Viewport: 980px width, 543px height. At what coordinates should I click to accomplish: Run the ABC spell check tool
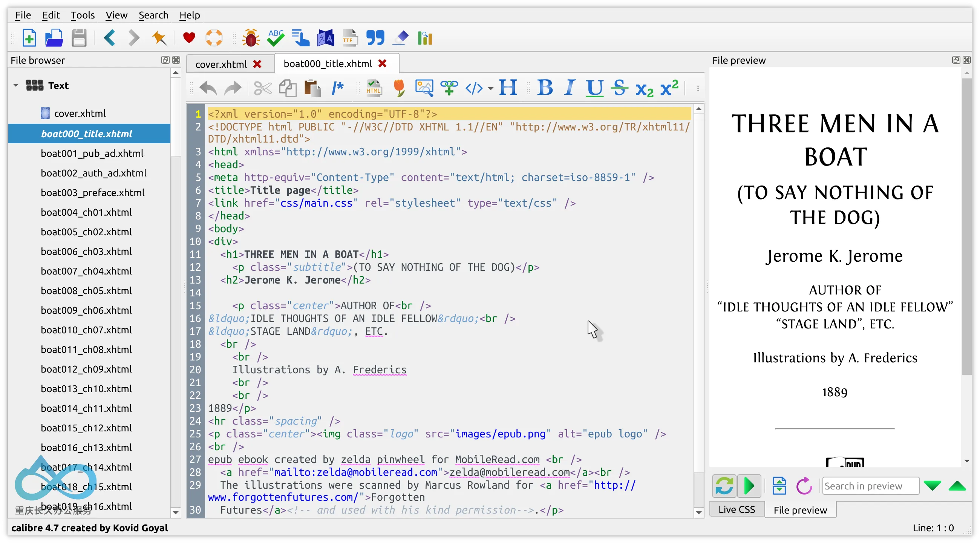point(276,38)
